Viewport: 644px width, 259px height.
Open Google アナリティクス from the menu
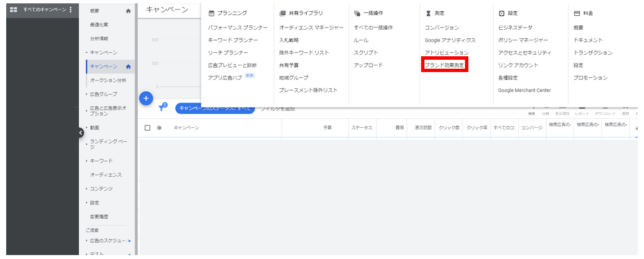pyautogui.click(x=450, y=41)
